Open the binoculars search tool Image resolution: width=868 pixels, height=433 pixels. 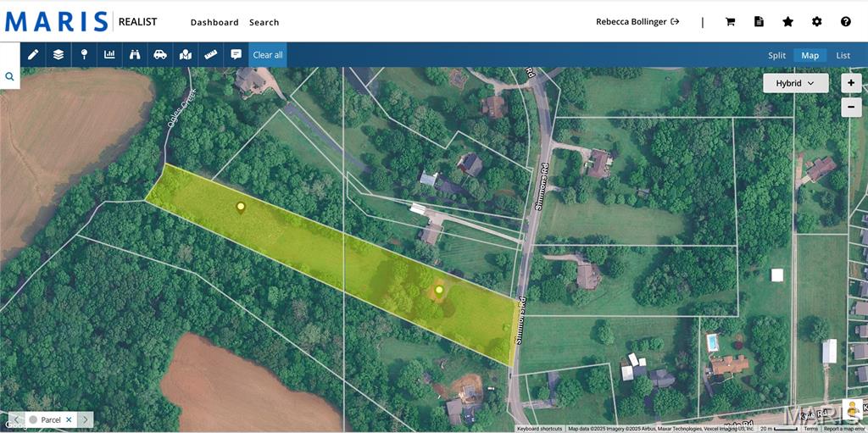pyautogui.click(x=135, y=55)
